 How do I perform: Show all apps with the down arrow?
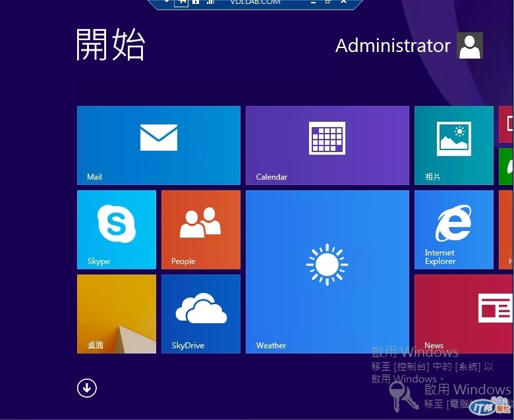87,388
